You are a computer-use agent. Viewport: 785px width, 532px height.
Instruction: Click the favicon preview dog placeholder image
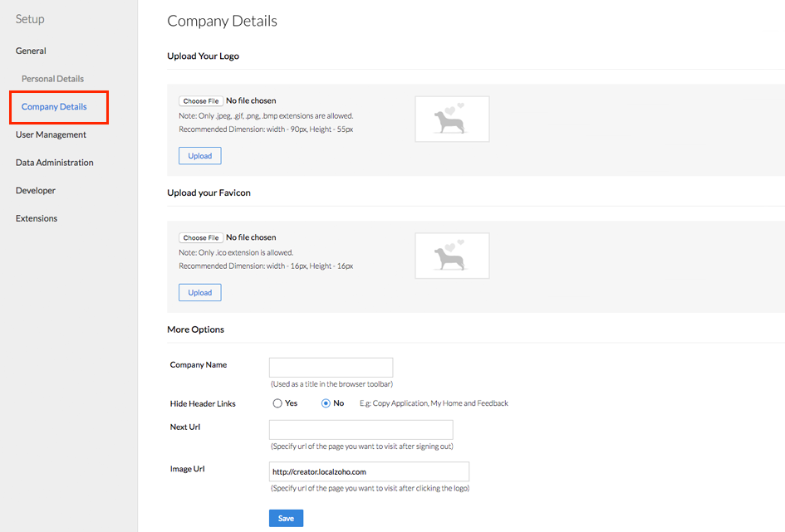click(452, 256)
